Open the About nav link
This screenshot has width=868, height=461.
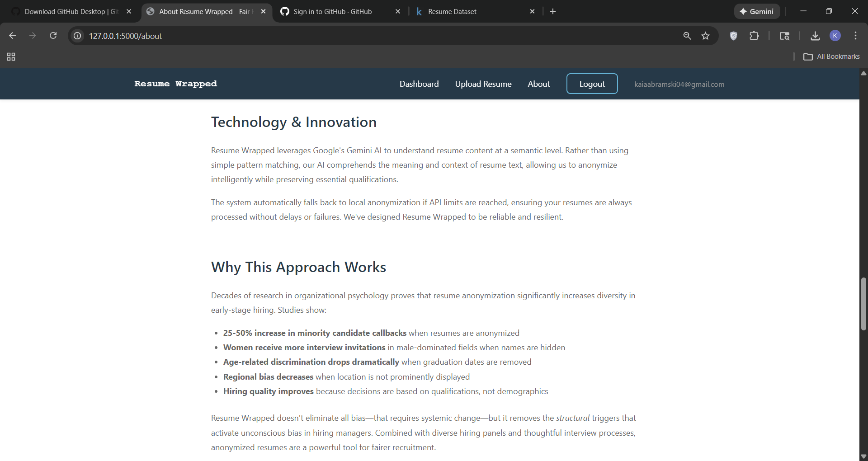pyautogui.click(x=539, y=84)
